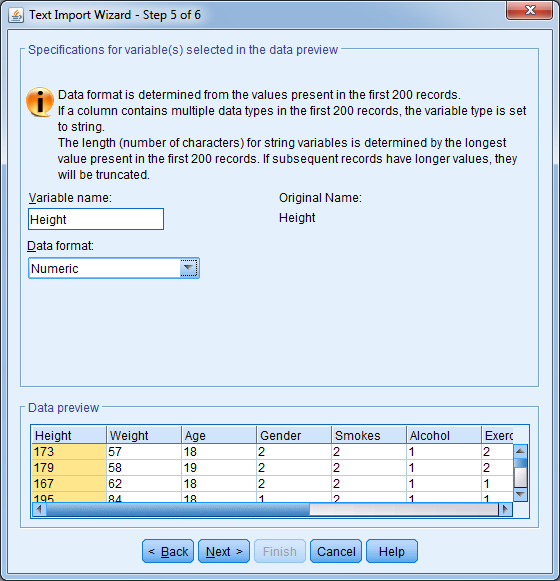
Task: Click the horizontal scrollbar right arrow
Action: (x=506, y=509)
